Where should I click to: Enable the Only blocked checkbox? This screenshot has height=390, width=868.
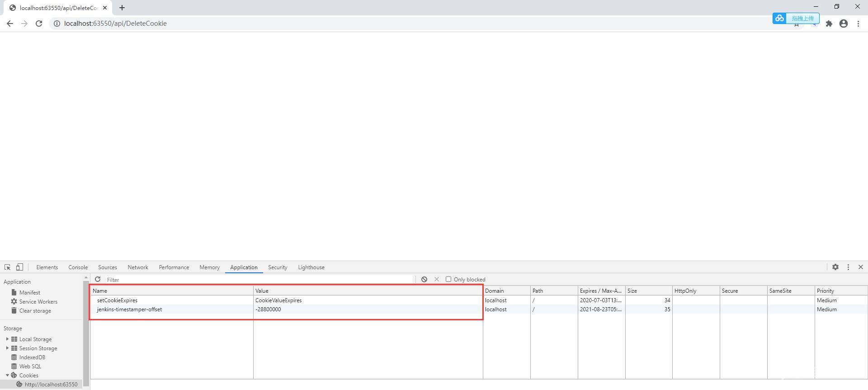[448, 280]
